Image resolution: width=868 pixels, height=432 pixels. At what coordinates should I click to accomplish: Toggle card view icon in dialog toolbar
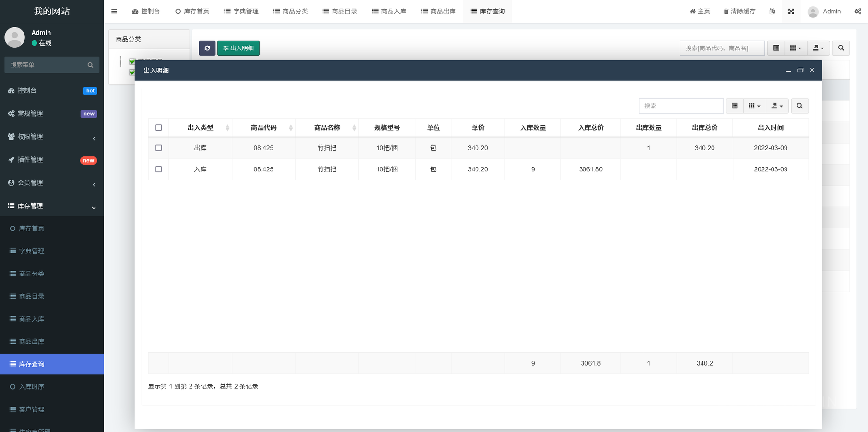pos(735,106)
